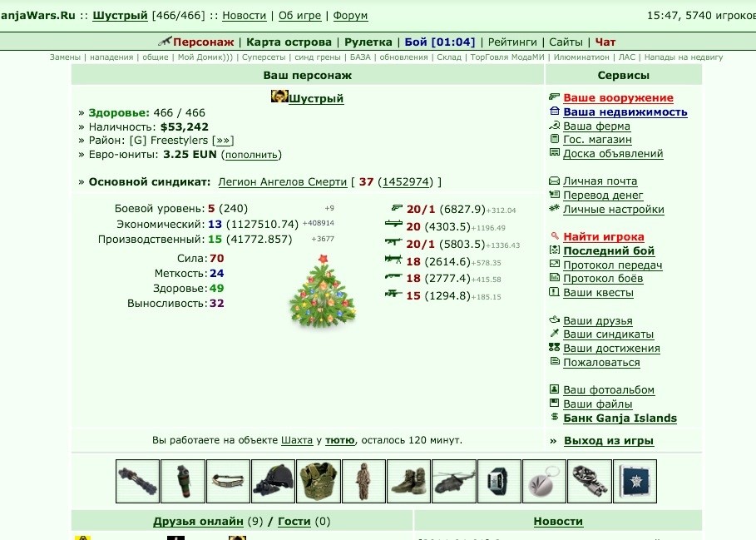756x540 pixels.
Task: Open Протокол боёв
Action: (x=603, y=279)
